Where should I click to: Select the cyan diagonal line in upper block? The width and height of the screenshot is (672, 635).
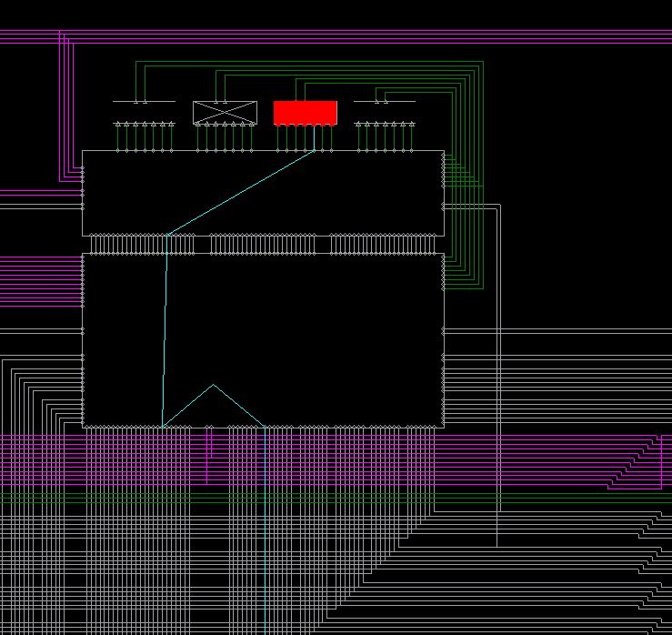click(x=241, y=193)
